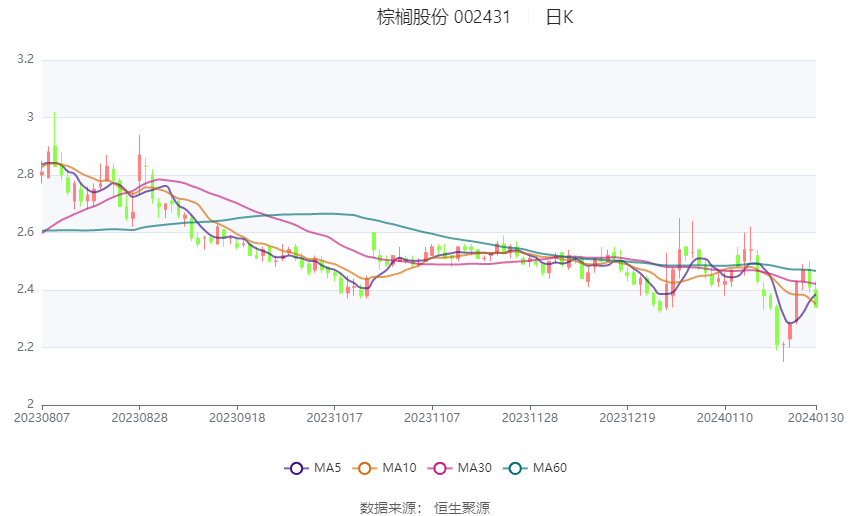The image size is (850, 516).
Task: Hide the MA10 line via its label
Action: (399, 468)
